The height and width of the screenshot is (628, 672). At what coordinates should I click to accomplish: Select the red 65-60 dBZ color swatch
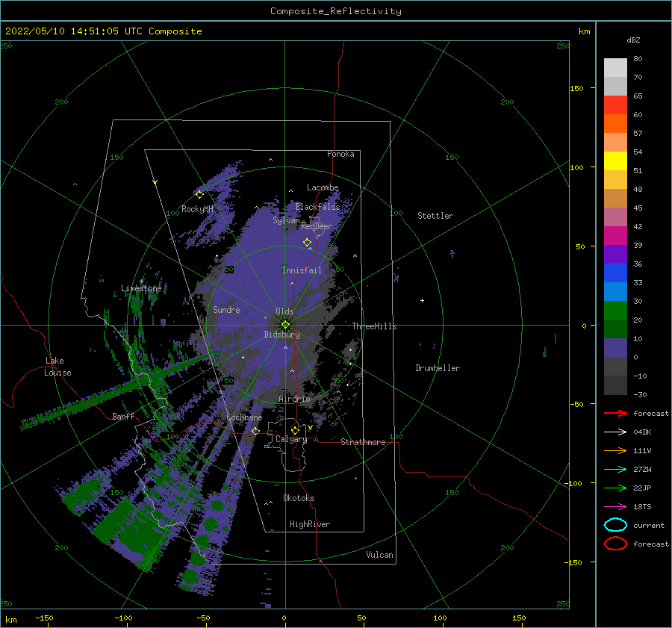point(615,105)
